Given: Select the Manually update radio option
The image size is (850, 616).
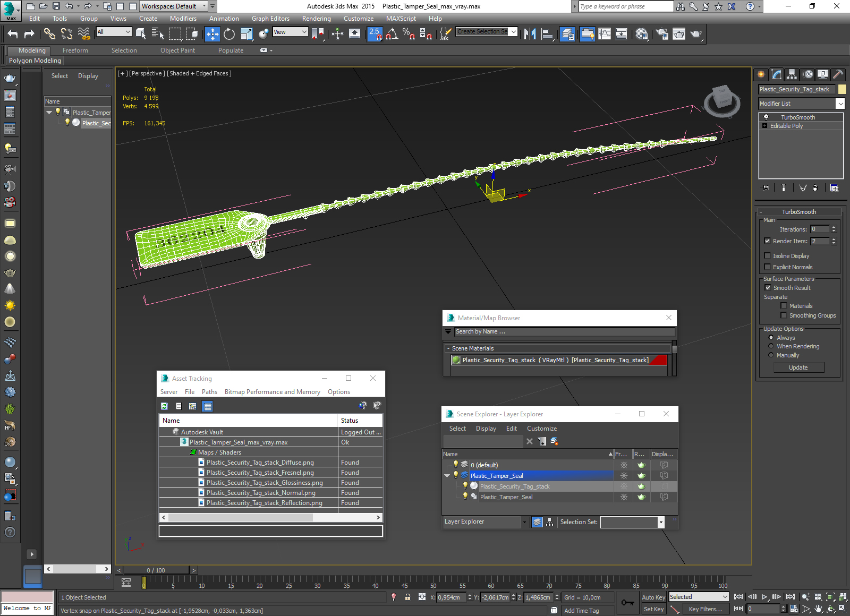Looking at the screenshot, I should click(771, 355).
